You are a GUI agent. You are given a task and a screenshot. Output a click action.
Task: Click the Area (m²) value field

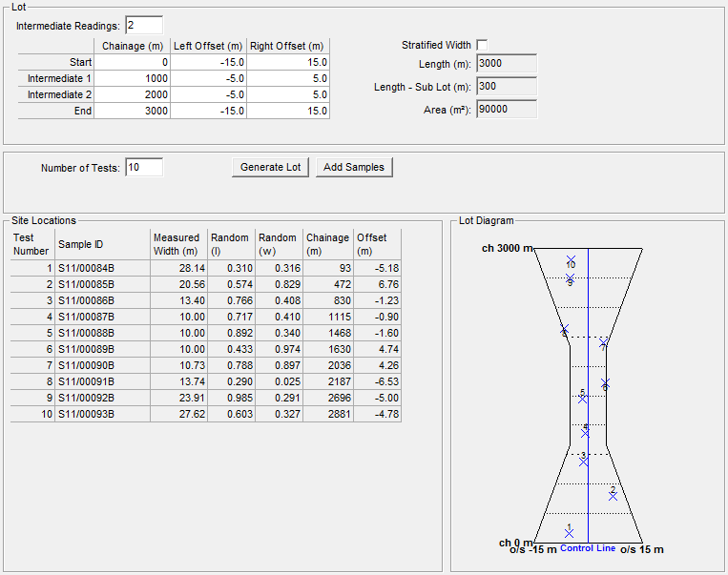tap(506, 110)
